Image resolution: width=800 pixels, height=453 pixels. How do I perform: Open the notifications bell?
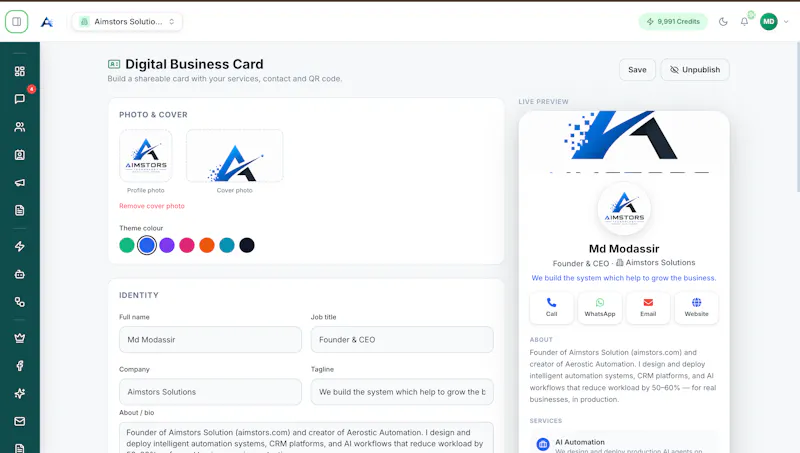pyautogui.click(x=744, y=21)
